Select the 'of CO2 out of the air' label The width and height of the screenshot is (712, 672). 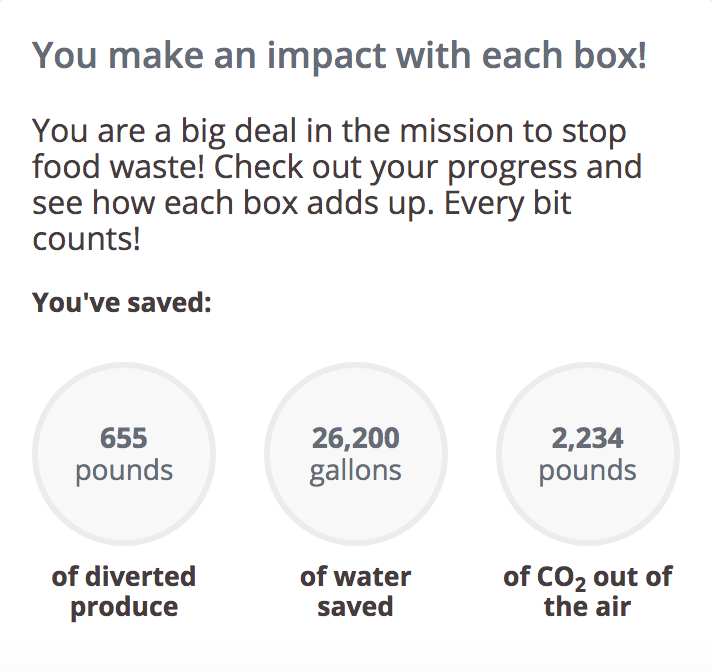(588, 591)
